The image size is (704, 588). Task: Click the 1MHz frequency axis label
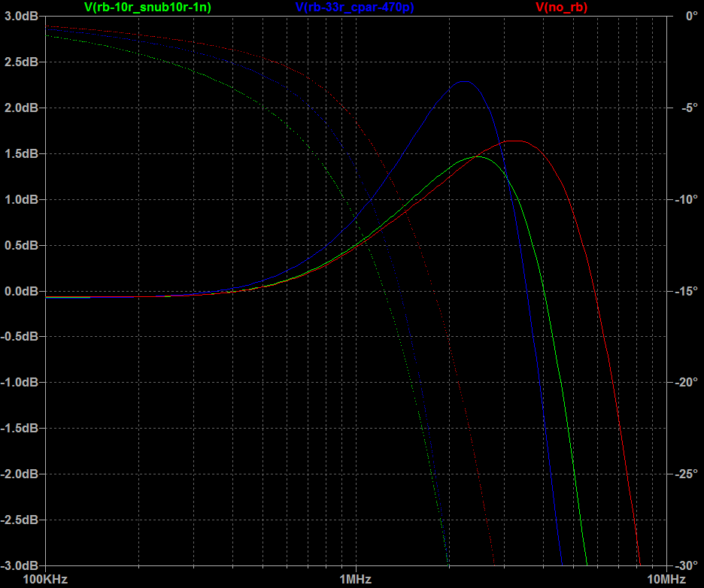tap(356, 580)
